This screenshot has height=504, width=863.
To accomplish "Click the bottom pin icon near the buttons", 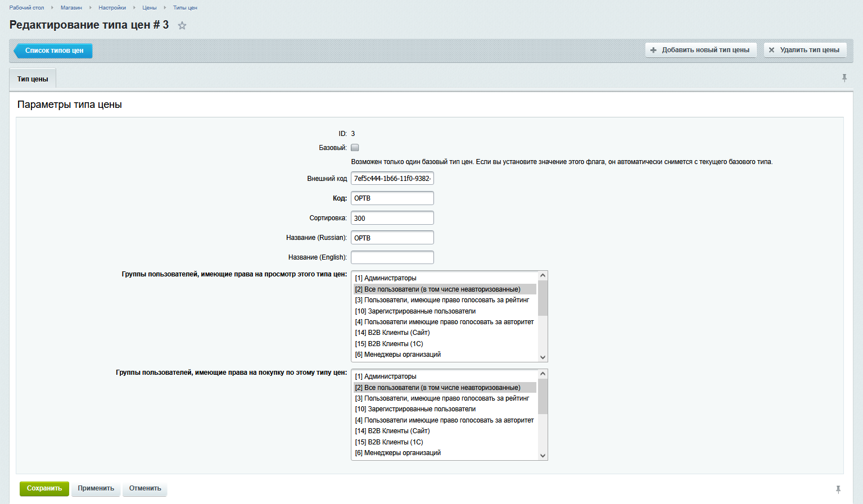I will click(x=838, y=489).
